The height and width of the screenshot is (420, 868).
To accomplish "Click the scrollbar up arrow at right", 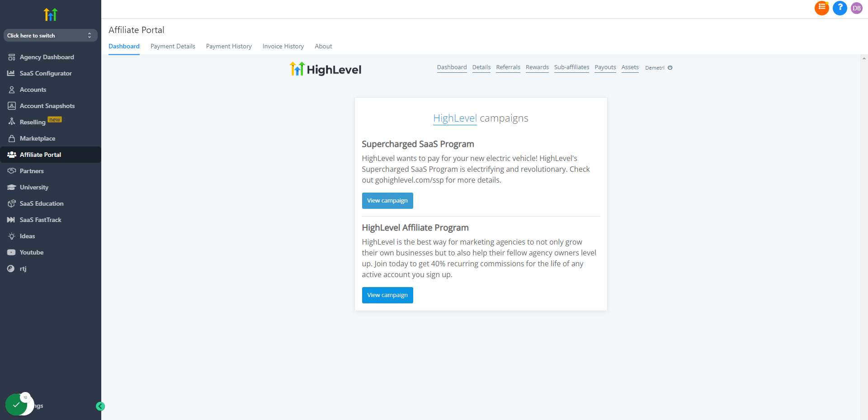I will point(864,58).
